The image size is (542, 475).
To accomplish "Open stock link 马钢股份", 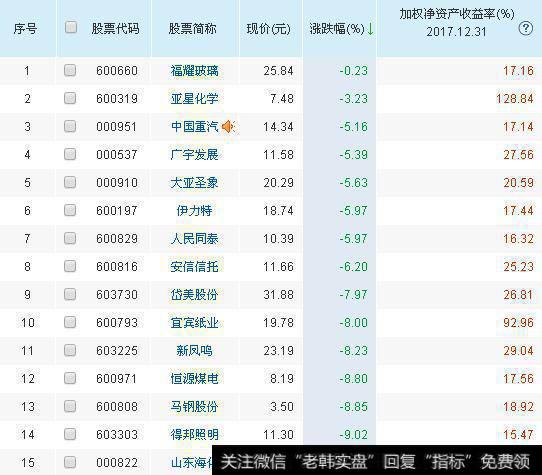I will 195,407.
